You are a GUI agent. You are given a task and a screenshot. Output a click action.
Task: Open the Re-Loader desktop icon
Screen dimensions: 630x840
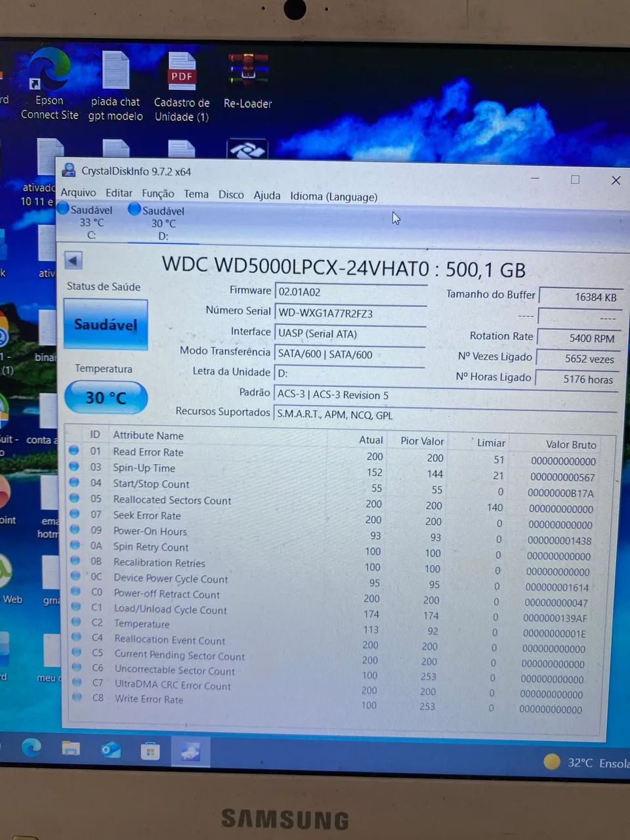[247, 82]
